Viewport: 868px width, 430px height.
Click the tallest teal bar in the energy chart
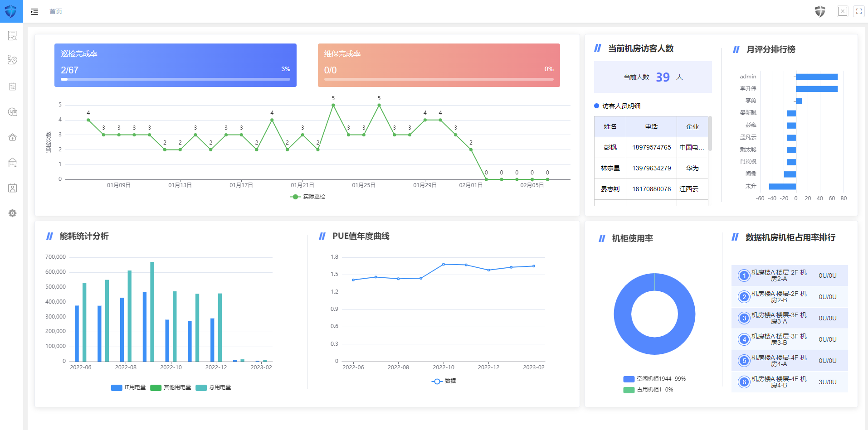tap(152, 311)
